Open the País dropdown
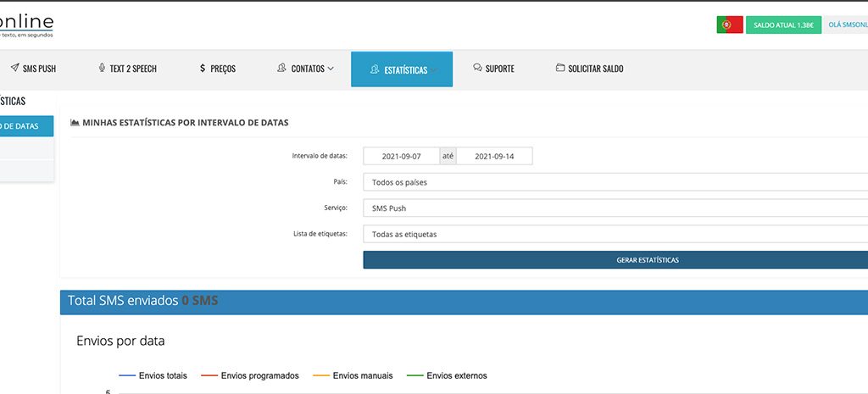Image resolution: width=868 pixels, height=394 pixels. coord(615,182)
